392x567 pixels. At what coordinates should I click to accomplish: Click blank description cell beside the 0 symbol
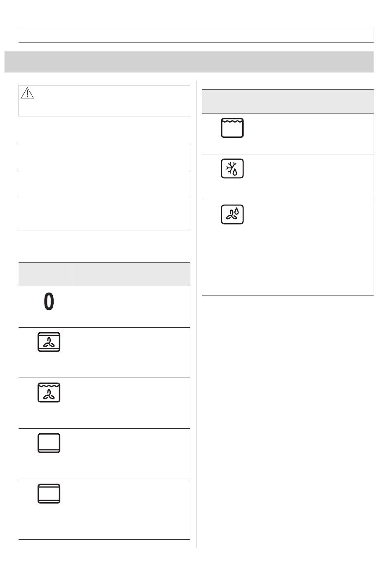[x=130, y=307]
